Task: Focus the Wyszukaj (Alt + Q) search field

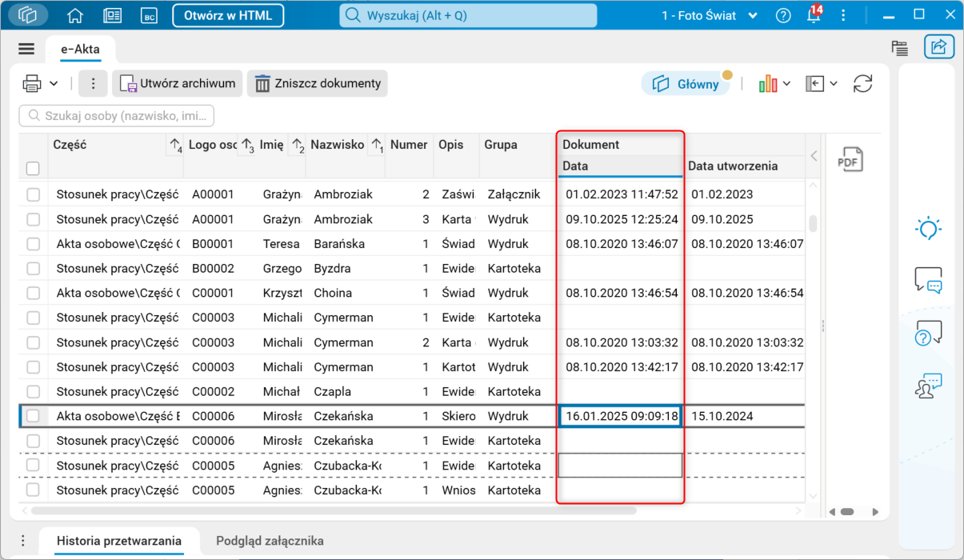Action: pos(468,15)
